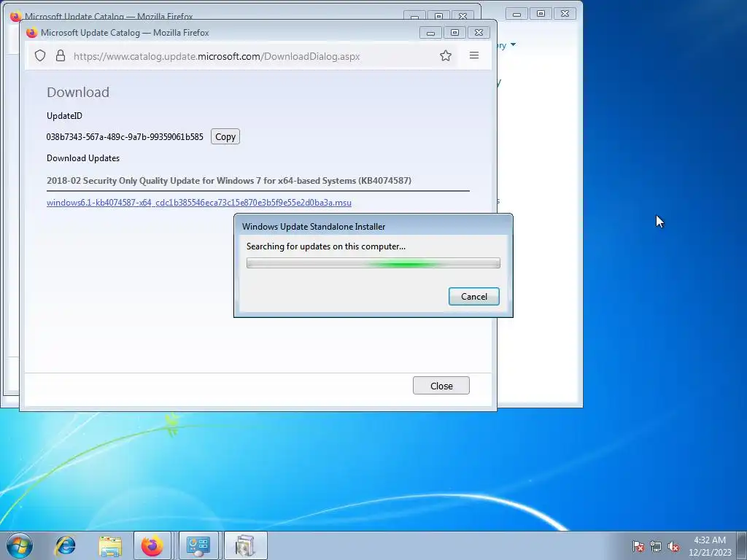Click the Close button in the Download dialog
Screen dimensions: 747x560
pyautogui.click(x=441, y=386)
